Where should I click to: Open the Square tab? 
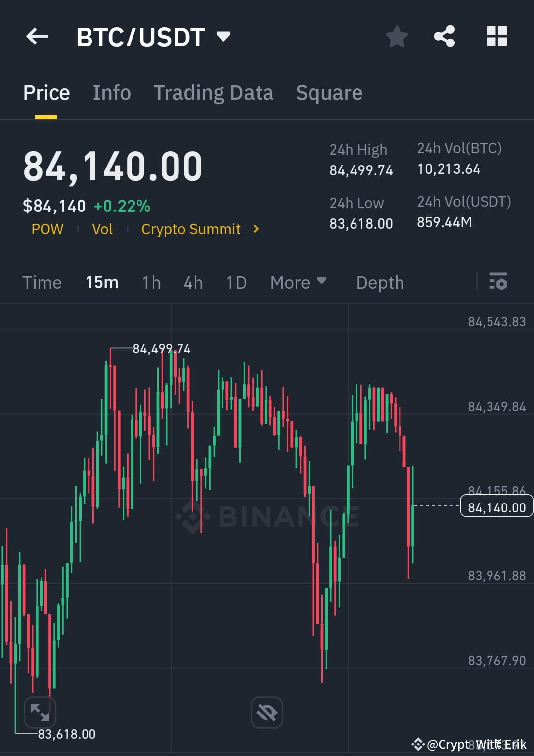(329, 92)
